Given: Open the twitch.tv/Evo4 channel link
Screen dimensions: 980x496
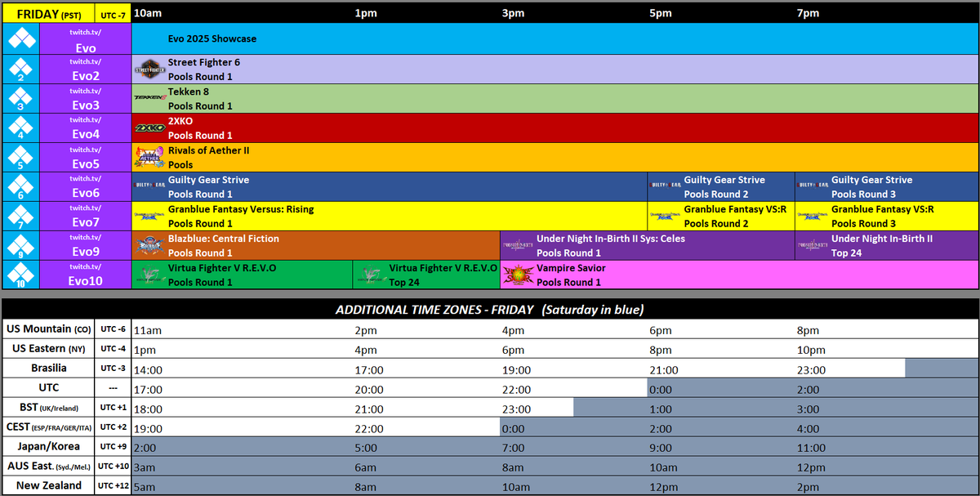Looking at the screenshot, I should pos(85,128).
